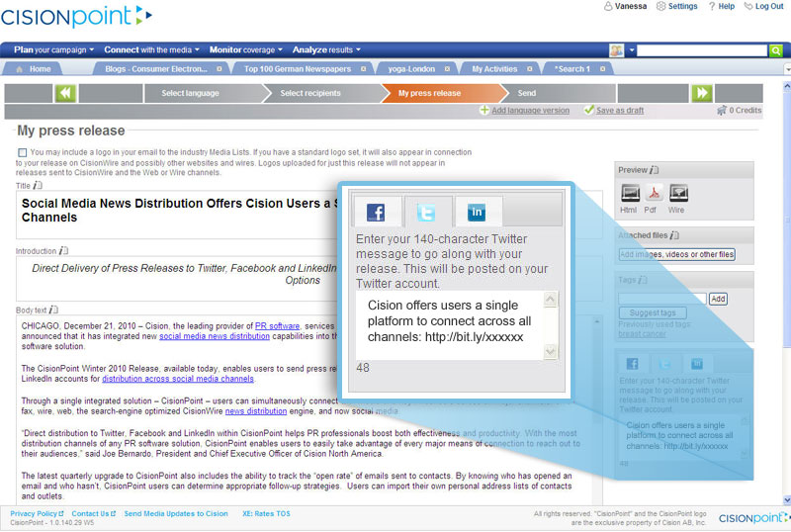791x532 pixels.
Task: Expand Monitor coverage menu
Action: [x=246, y=50]
